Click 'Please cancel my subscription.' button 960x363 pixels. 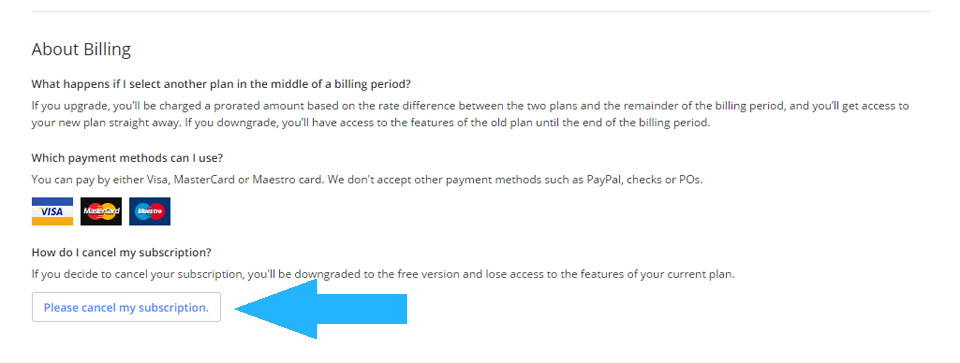point(126,307)
